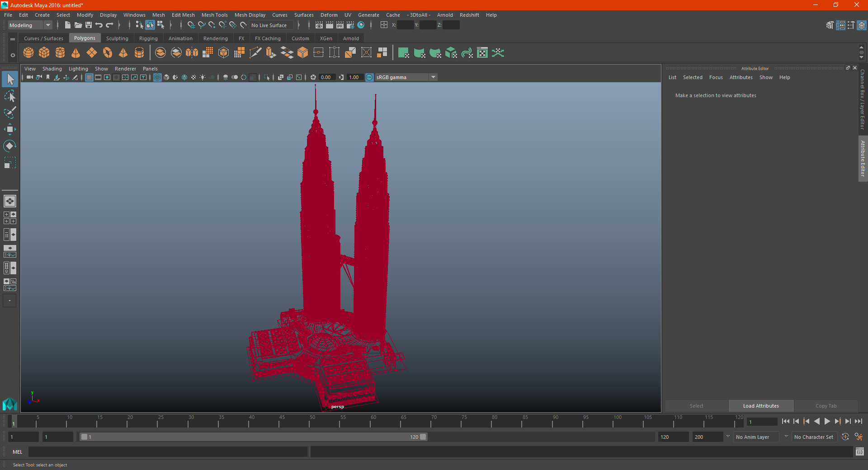Click the MEL command line input
Image resolution: width=868 pixels, height=470 pixels.
click(168, 452)
